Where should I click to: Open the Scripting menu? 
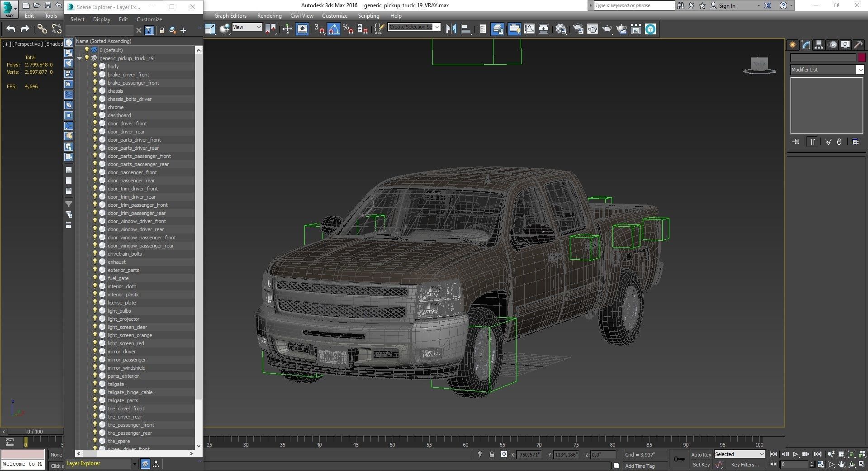click(369, 16)
